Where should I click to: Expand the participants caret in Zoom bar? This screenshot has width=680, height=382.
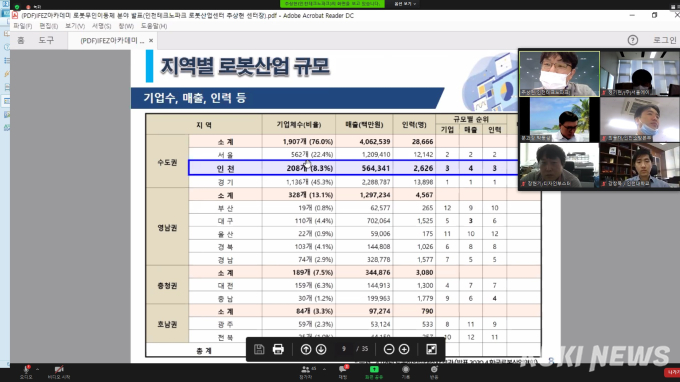pyautogui.click(x=324, y=369)
